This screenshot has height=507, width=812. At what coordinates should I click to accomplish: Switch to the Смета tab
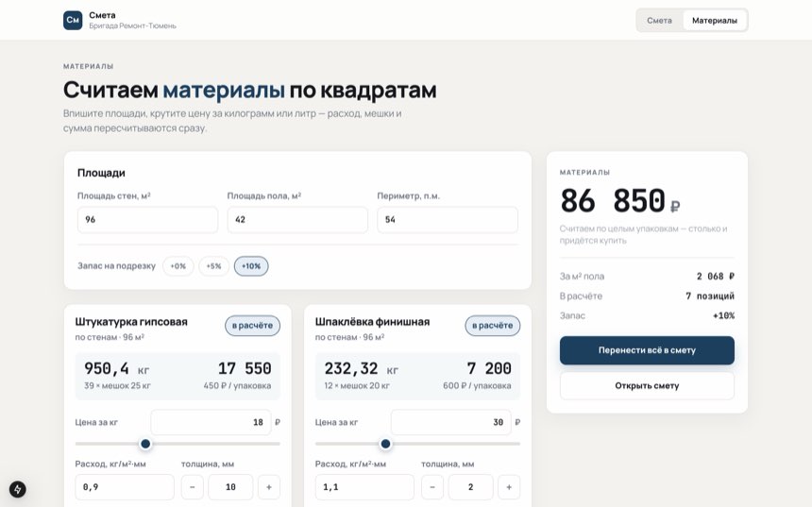[x=659, y=20]
